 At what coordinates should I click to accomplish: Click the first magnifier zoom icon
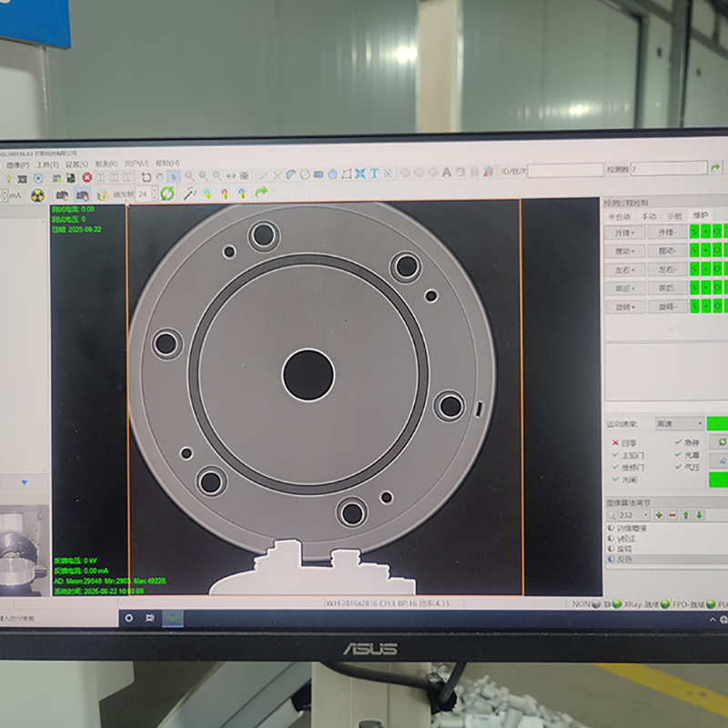189,176
